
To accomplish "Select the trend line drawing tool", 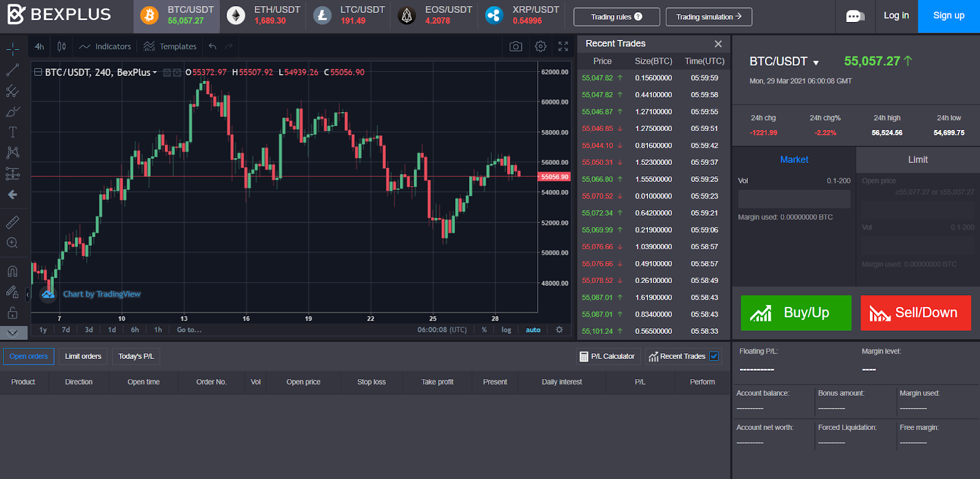I will 12,70.
